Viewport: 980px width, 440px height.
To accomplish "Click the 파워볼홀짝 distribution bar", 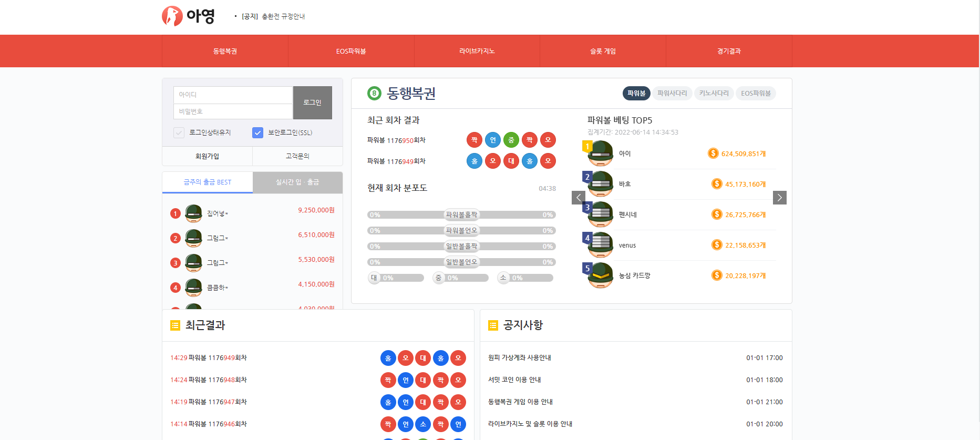I will point(461,214).
